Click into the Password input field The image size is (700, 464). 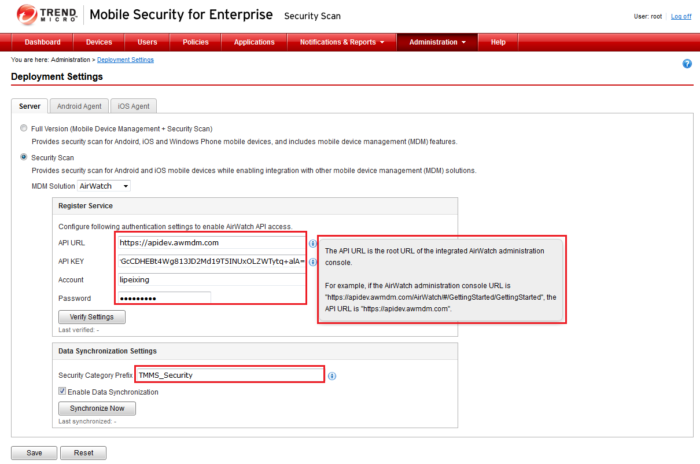164,298
